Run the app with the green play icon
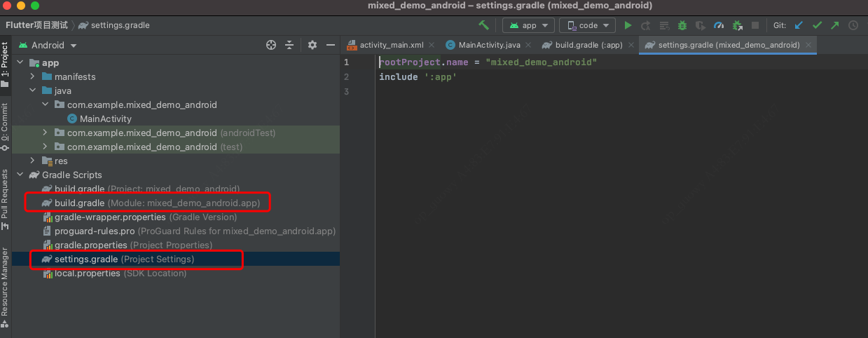The width and height of the screenshot is (868, 338). point(628,25)
